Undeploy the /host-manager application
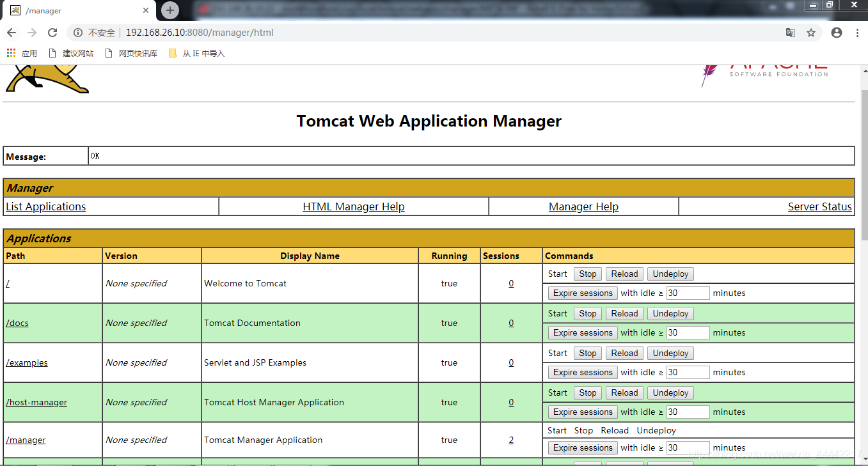This screenshot has height=466, width=868. pyautogui.click(x=670, y=392)
